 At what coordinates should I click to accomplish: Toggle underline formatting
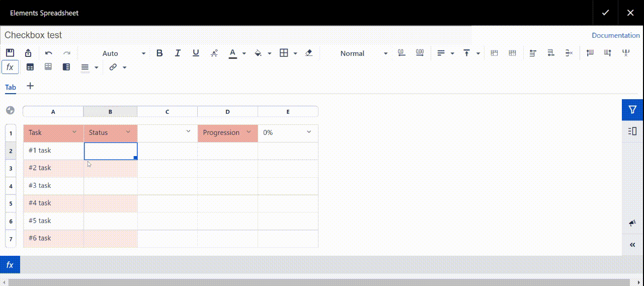196,53
